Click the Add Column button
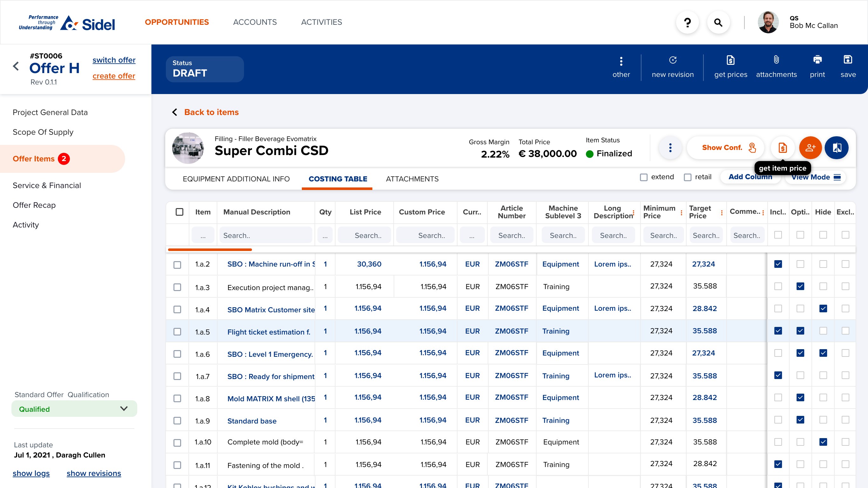The width and height of the screenshot is (868, 488). point(750,177)
